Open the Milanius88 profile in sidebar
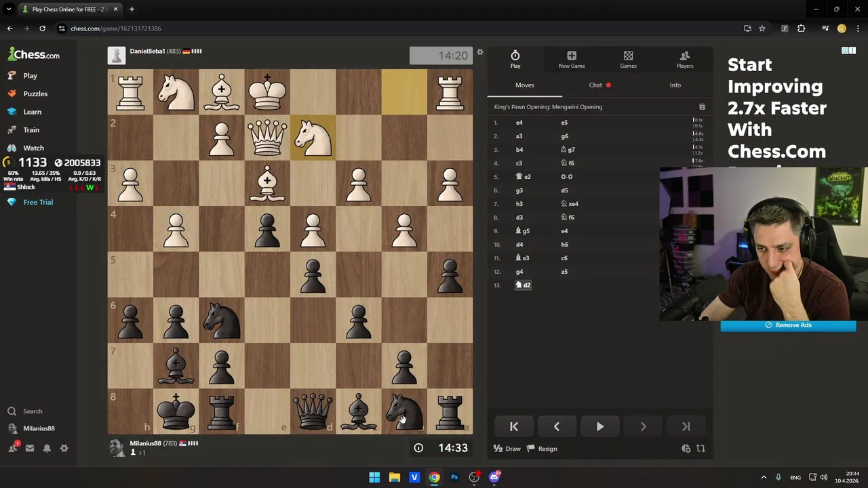Image resolution: width=868 pixels, height=488 pixels. pyautogui.click(x=31, y=428)
